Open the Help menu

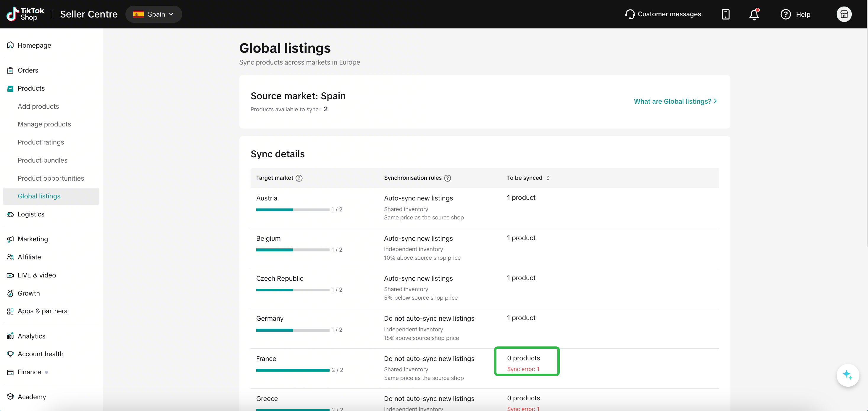point(795,15)
